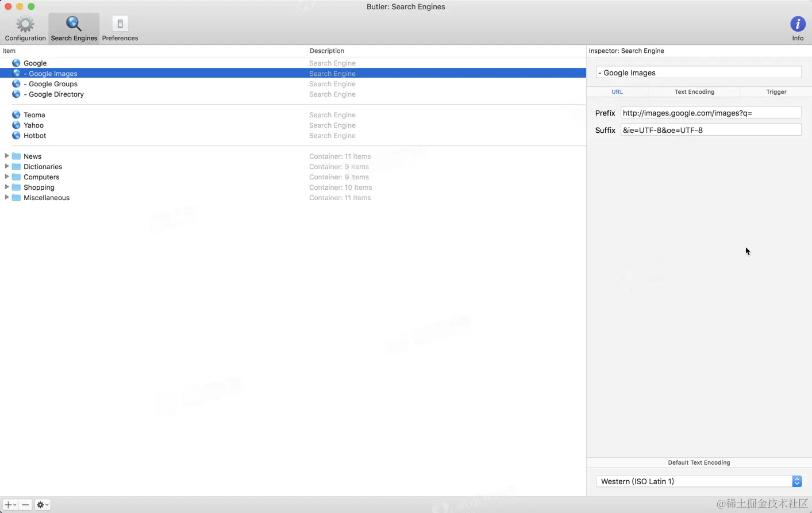Open the Configuration gear toolbar item

pyautogui.click(x=25, y=28)
